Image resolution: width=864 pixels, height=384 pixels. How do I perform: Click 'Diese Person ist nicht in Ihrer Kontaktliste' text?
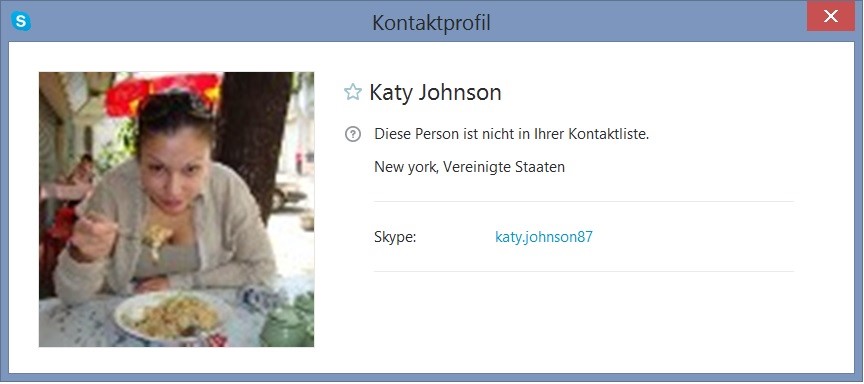pos(511,134)
